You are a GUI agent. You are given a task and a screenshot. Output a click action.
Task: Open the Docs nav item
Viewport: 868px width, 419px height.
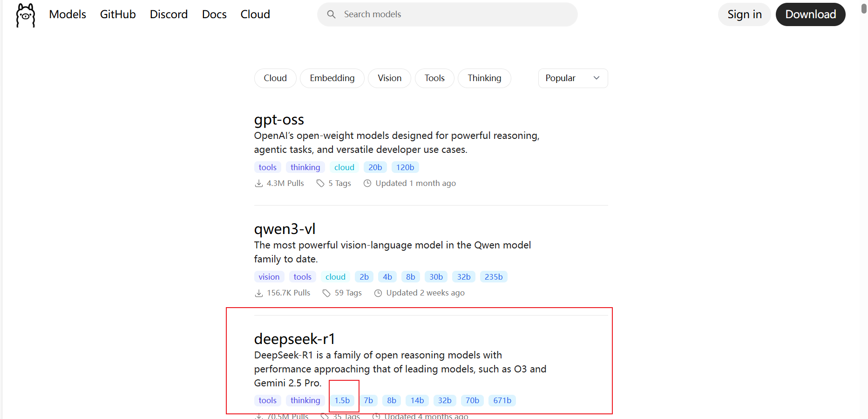click(214, 14)
